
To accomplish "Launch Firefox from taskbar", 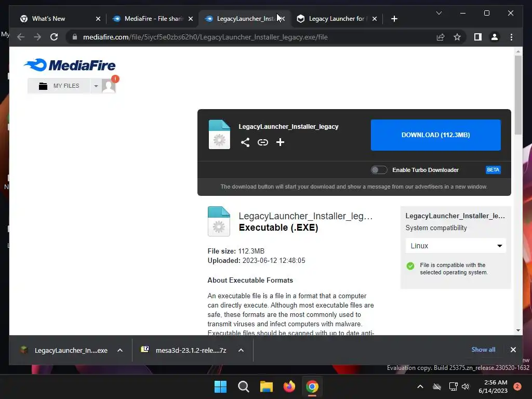I will pyautogui.click(x=289, y=387).
